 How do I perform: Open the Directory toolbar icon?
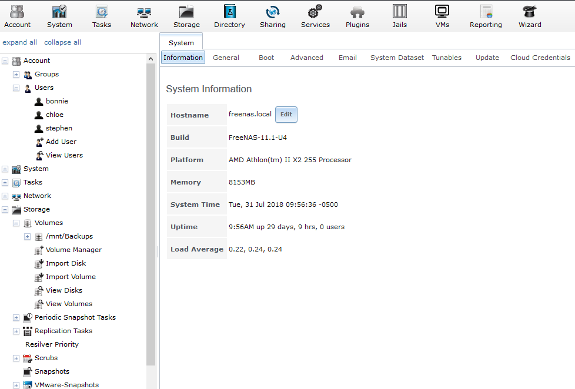230,16
